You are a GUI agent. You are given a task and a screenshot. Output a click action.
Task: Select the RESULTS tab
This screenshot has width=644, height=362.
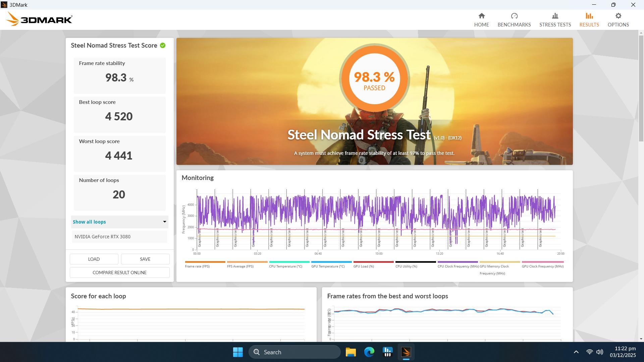[589, 20]
